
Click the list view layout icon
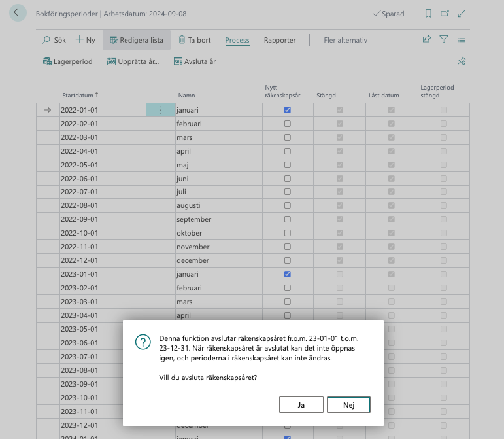pyautogui.click(x=461, y=40)
